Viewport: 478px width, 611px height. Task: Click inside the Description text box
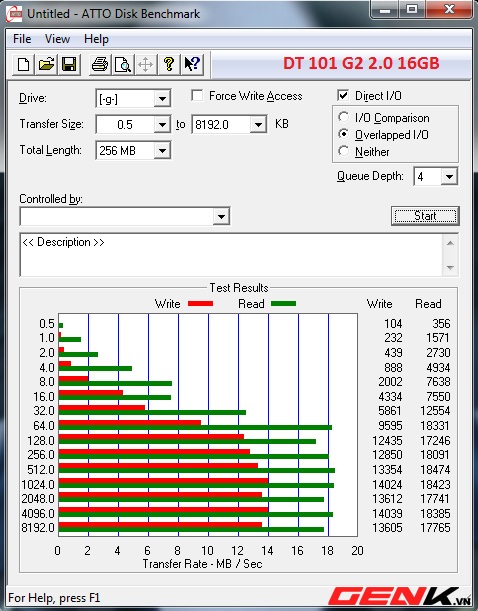(231, 255)
